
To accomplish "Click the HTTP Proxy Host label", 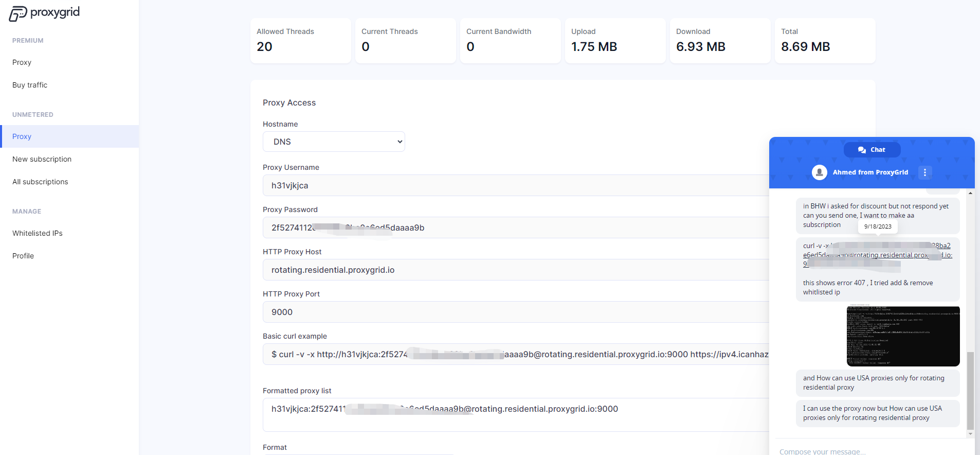I will pos(292,252).
